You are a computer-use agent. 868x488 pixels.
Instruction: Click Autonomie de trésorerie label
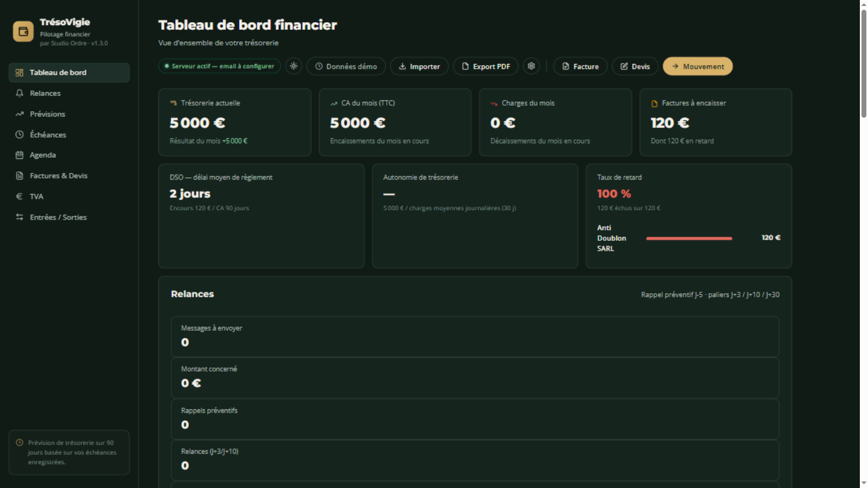420,177
